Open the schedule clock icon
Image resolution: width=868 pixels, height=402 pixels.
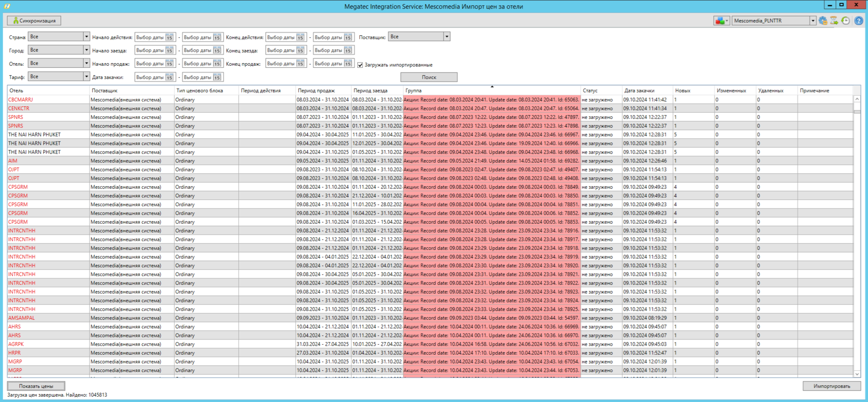[x=845, y=21]
